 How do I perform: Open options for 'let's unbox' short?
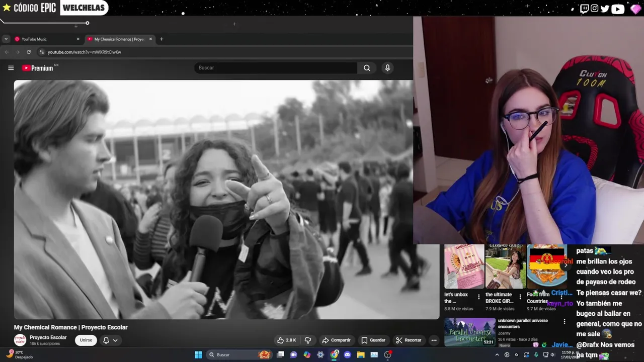click(478, 297)
